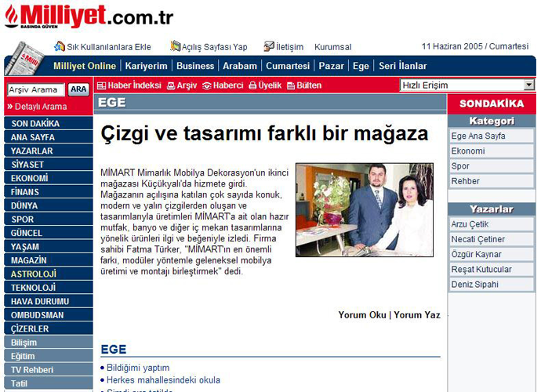The image size is (541, 392).
Task: Click the İletişim envelope icon
Action: 269,46
